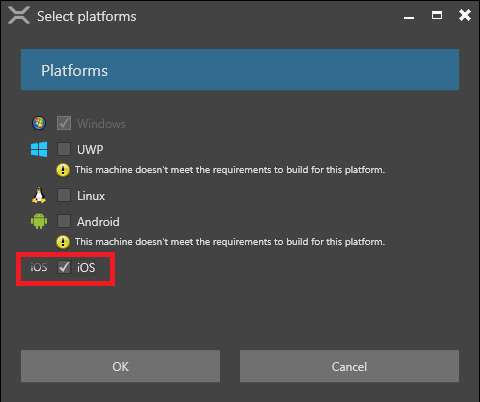
Task: Confirm selection with the OK button
Action: click(x=120, y=366)
